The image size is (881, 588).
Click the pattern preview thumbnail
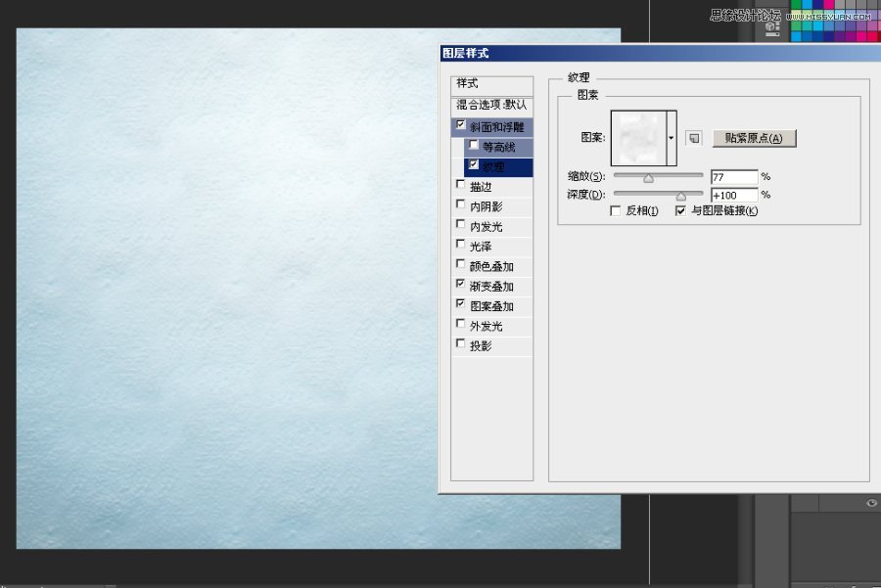[x=637, y=138]
